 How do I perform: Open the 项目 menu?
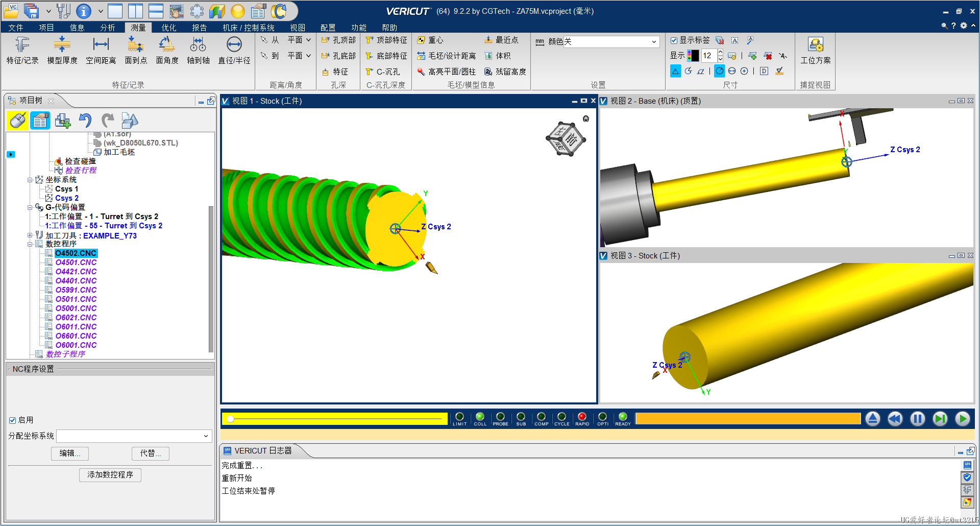pos(46,28)
